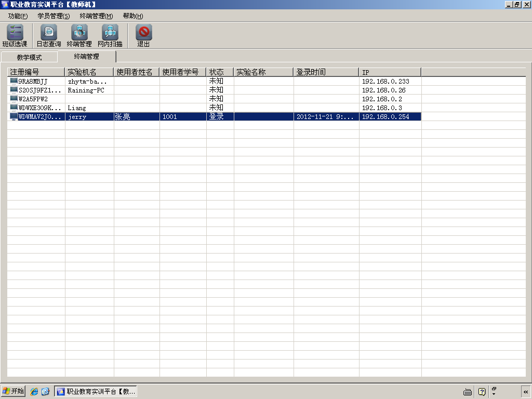Open the 日志查询 log query tool
The height and width of the screenshot is (399, 532).
point(48,35)
